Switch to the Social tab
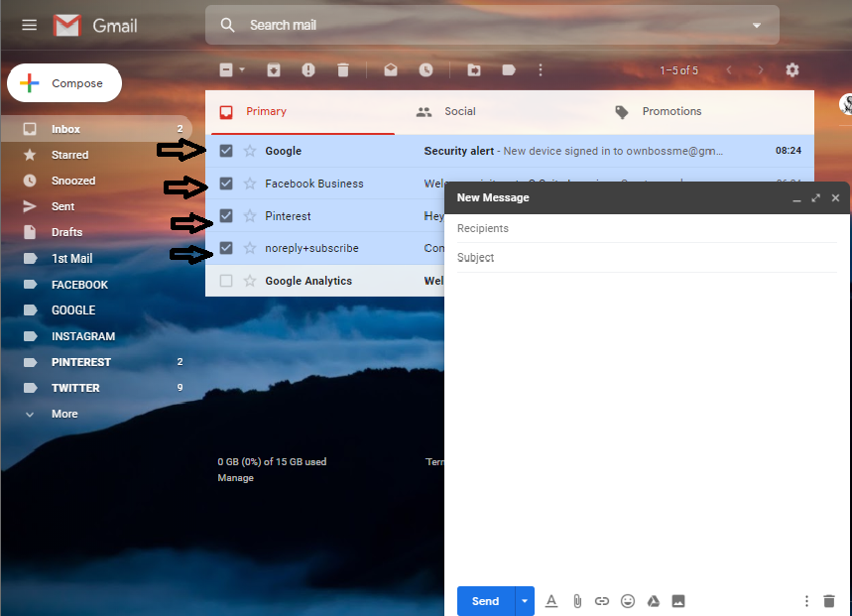Screen dimensions: 852x616 tap(459, 111)
